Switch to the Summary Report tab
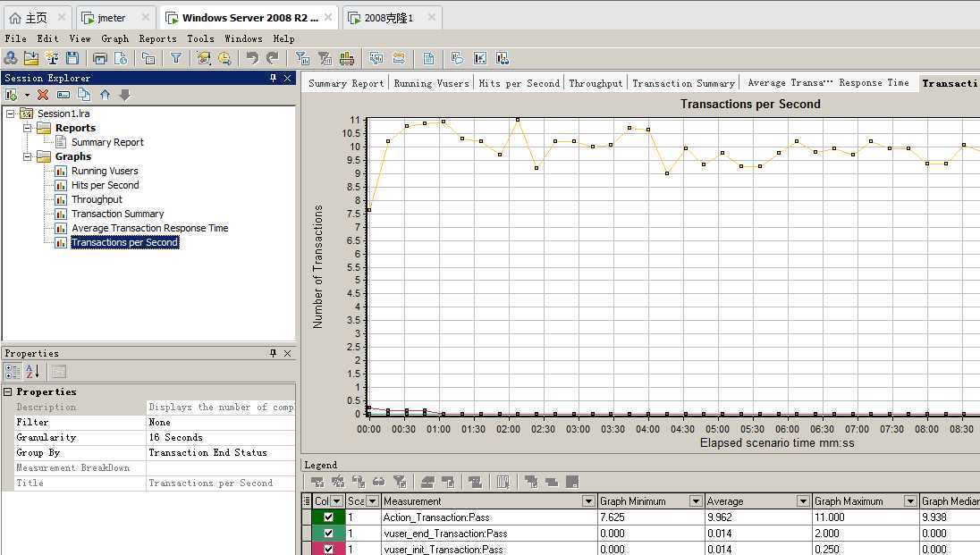This screenshot has height=555, width=980. click(x=346, y=83)
